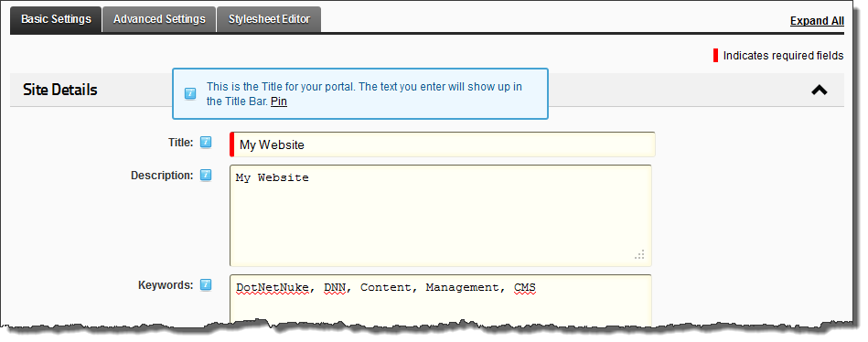Image resolution: width=868 pixels, height=342 pixels.
Task: Pin the Title help tooltip
Action: pyautogui.click(x=279, y=102)
